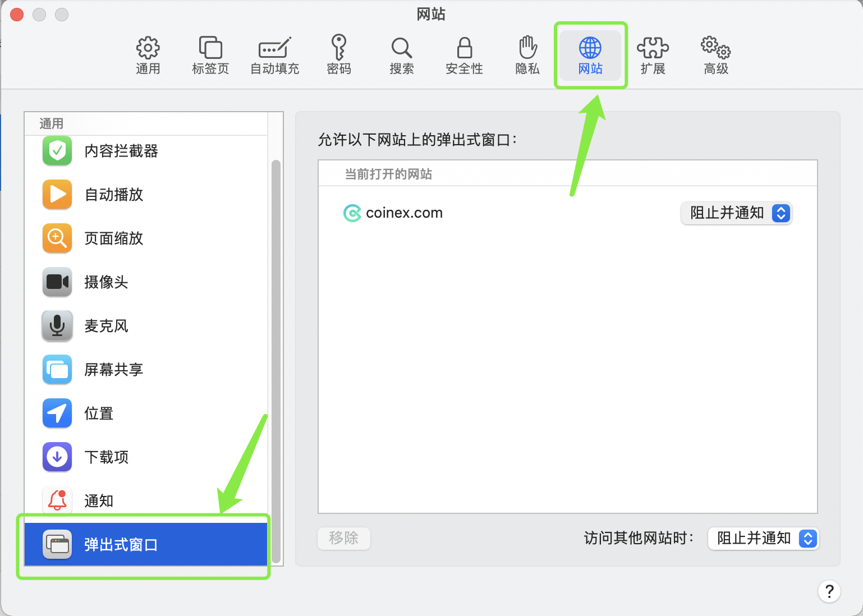Select 弹出式窗口 in the sidebar
The image size is (863, 616).
pos(121,545)
